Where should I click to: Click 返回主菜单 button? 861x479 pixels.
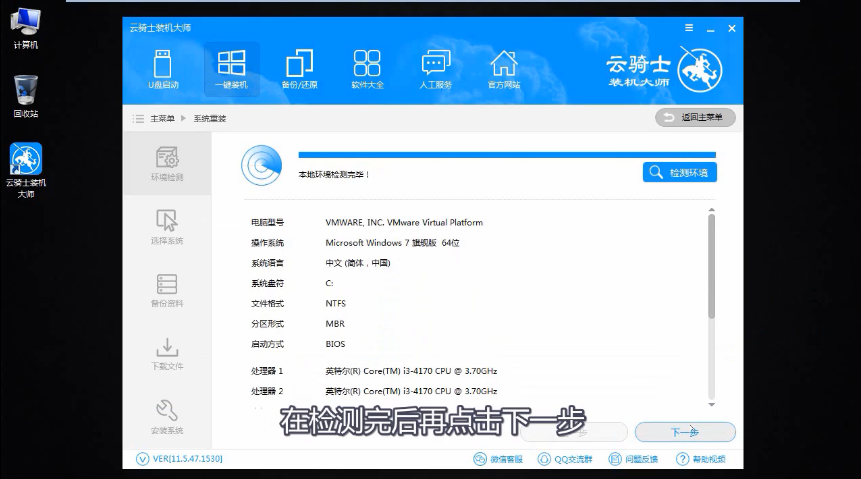click(x=695, y=118)
